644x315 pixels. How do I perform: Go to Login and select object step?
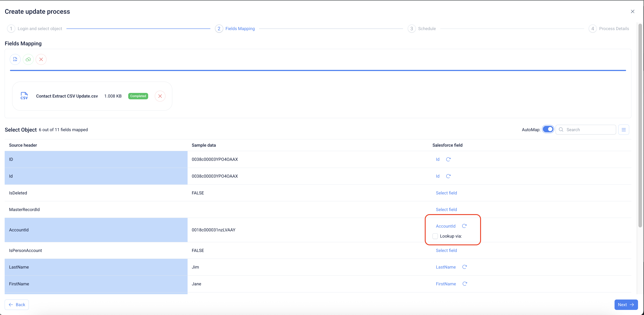pyautogui.click(x=39, y=29)
